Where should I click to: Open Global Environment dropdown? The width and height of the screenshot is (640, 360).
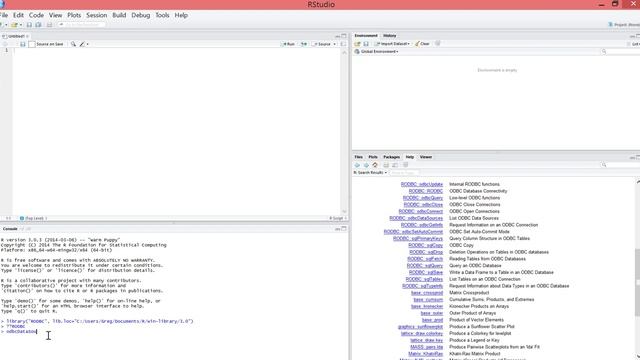tap(376, 52)
